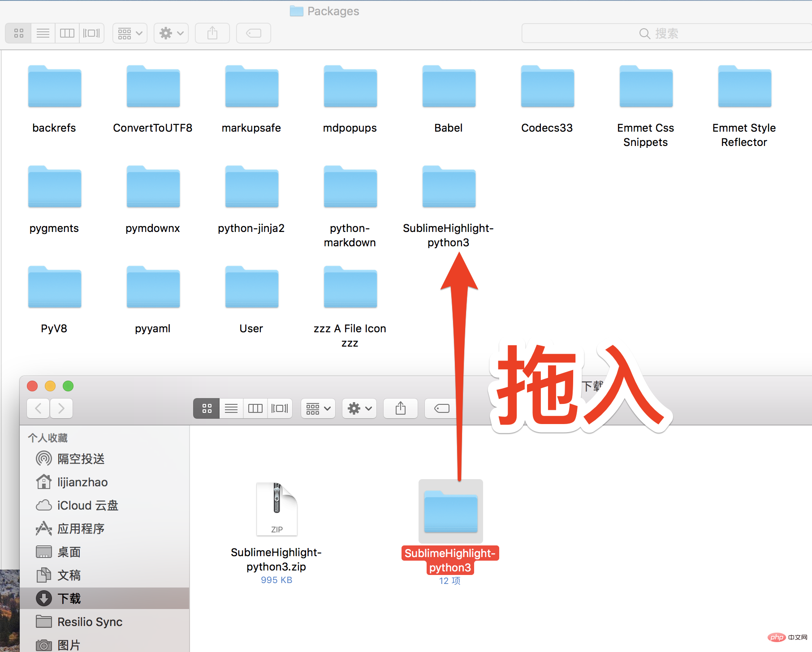This screenshot has height=652, width=812.
Task: Select the python-markdown folder
Action: [x=350, y=187]
